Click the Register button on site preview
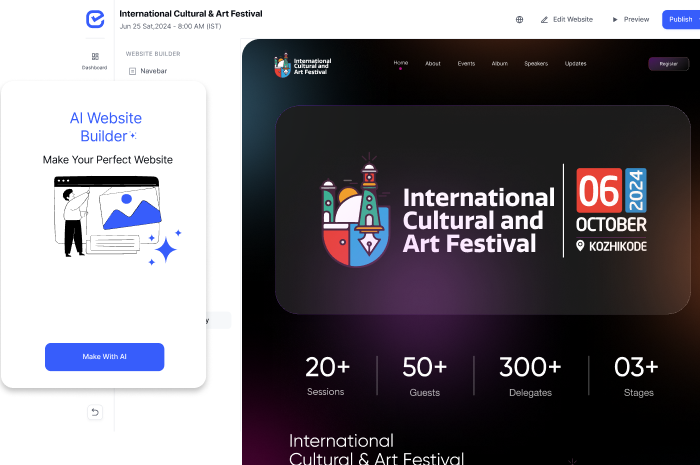 coord(668,64)
